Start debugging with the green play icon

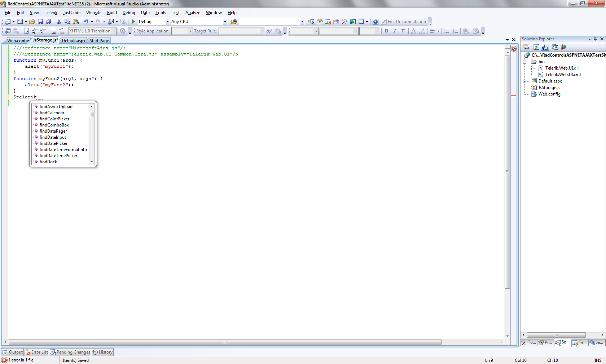(133, 22)
